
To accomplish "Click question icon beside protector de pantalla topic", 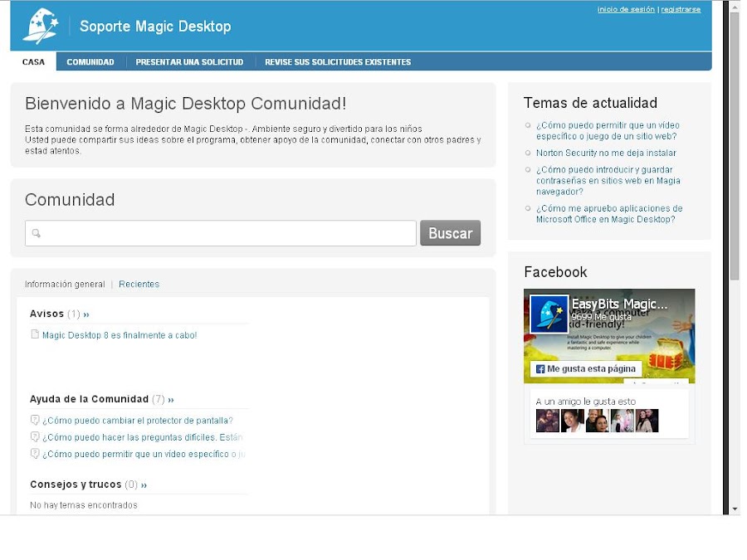I will [35, 420].
